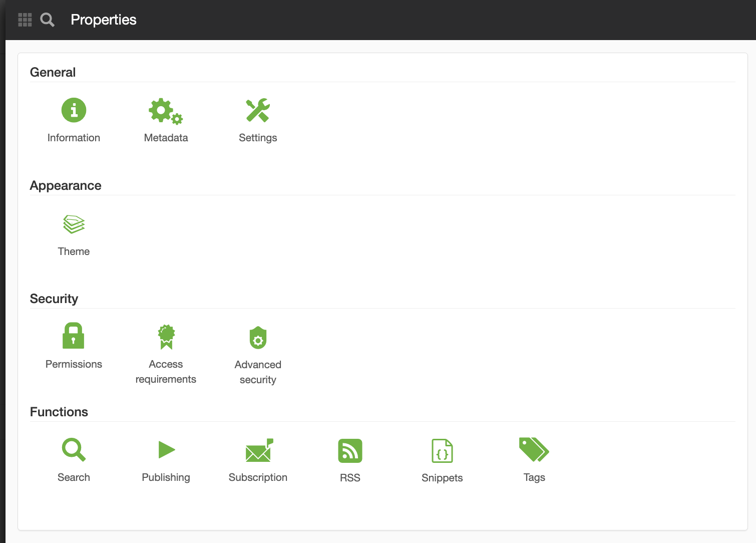The height and width of the screenshot is (543, 756).
Task: Click the green Search magnifier icon
Action: 74,449
